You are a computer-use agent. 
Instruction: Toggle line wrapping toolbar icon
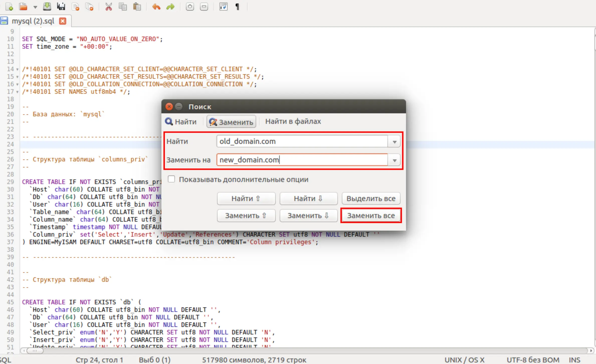[x=223, y=7]
